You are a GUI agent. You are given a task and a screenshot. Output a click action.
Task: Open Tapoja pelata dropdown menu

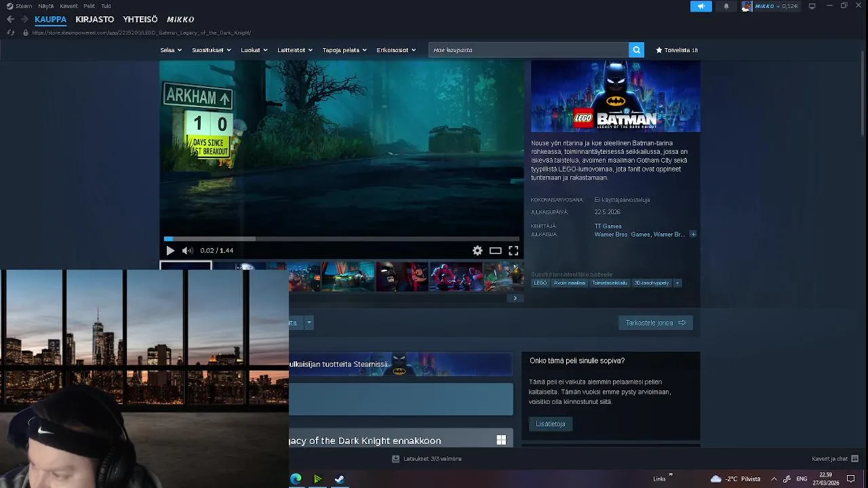(344, 50)
